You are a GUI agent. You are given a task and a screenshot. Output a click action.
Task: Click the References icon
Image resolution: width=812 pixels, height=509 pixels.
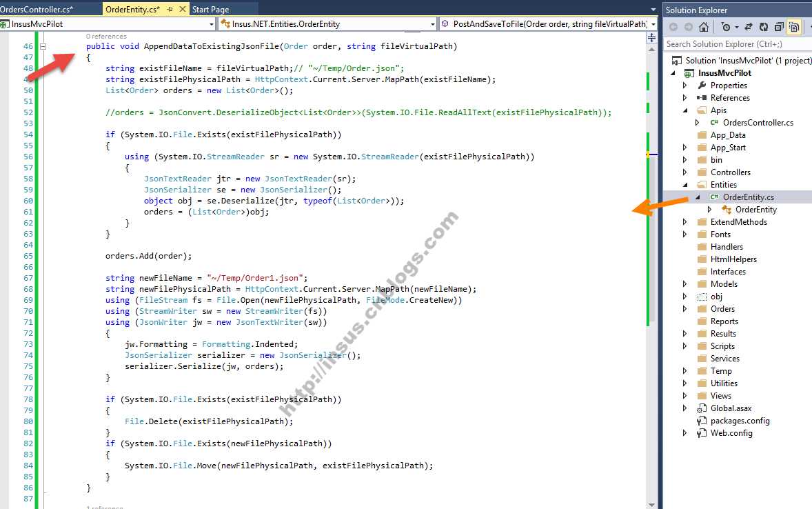[x=702, y=98]
